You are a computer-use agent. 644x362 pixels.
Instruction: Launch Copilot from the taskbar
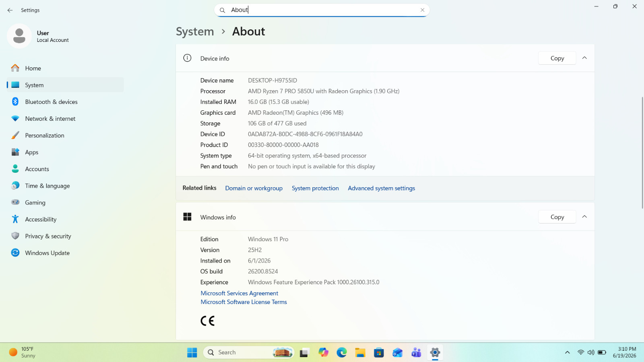point(323,352)
